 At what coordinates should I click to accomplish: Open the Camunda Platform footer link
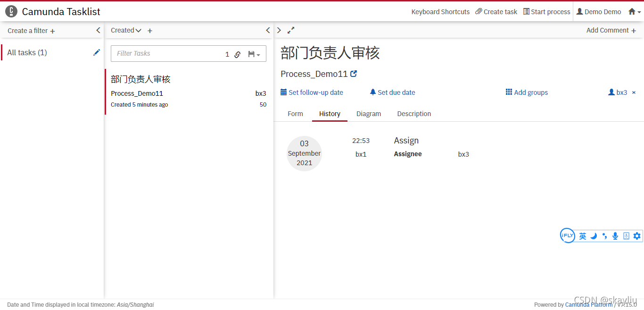(589, 304)
